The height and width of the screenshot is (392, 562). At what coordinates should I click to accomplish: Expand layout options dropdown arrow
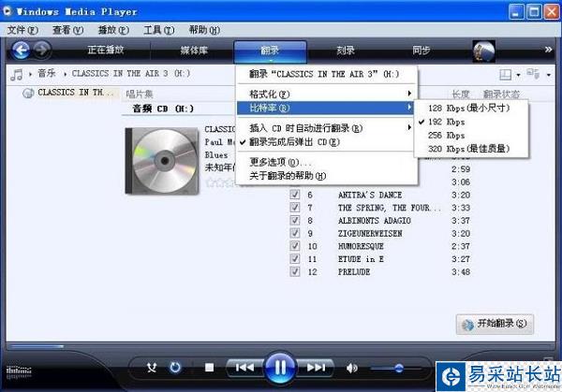[518, 75]
